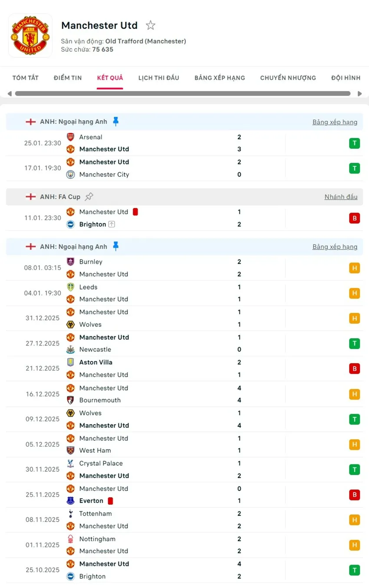Switch to the CHUYỂN NHƯỢNG tab

pos(288,78)
